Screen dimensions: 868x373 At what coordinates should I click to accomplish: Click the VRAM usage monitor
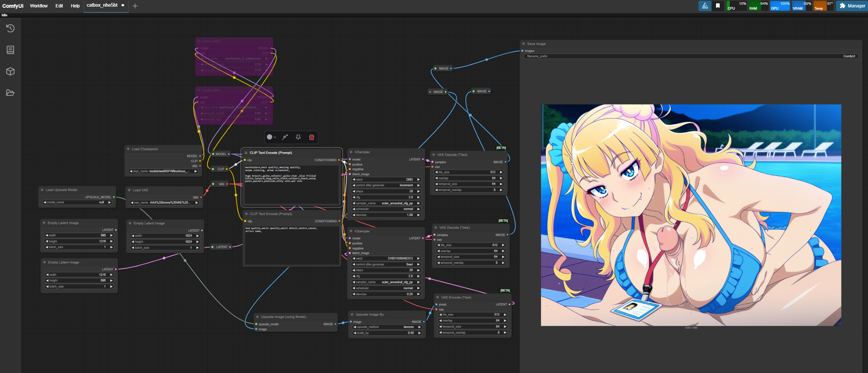802,6
